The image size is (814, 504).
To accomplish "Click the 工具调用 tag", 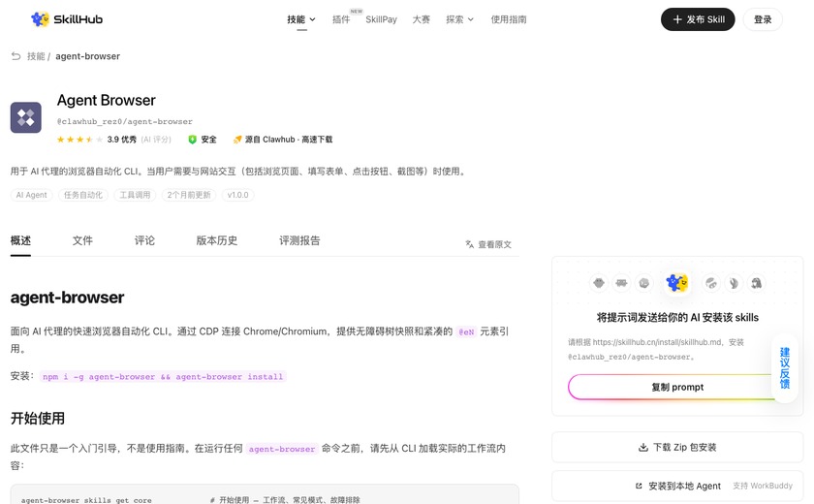I will (135, 195).
